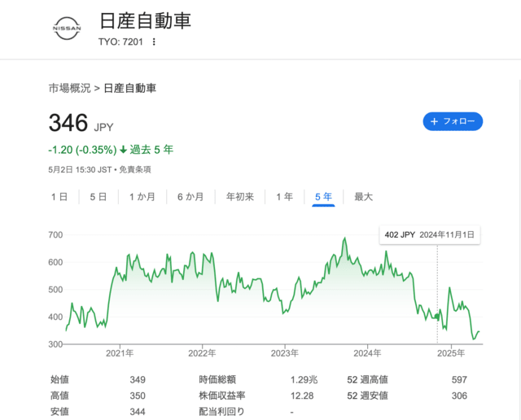Select the 年初来 range tab
521x420 pixels.
pyautogui.click(x=240, y=197)
